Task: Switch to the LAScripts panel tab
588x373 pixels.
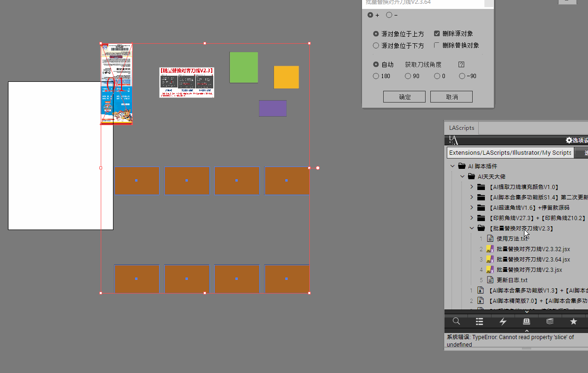Action: tap(461, 128)
